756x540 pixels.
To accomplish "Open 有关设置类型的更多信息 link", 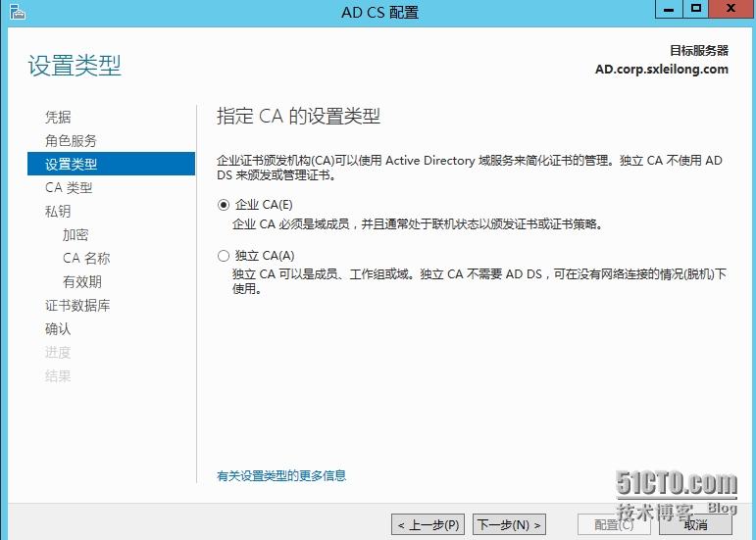I will (x=281, y=476).
